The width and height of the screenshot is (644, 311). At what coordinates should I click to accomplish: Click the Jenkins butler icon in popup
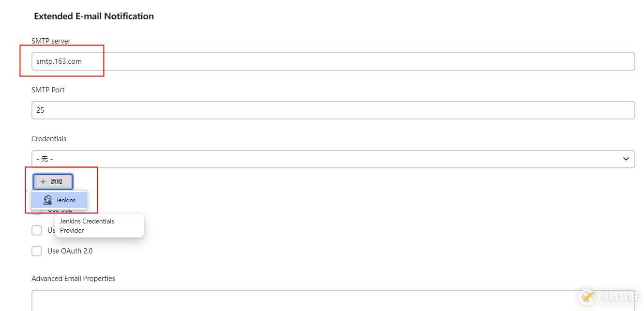click(47, 200)
